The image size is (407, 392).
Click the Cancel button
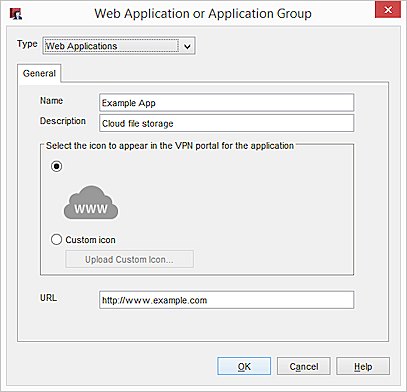click(304, 366)
